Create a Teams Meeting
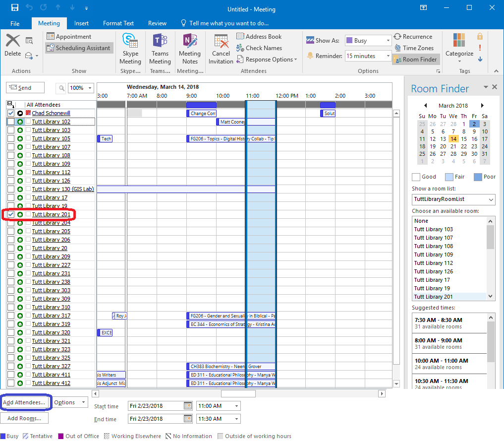Screen dimensions: 504x447 [x=160, y=49]
